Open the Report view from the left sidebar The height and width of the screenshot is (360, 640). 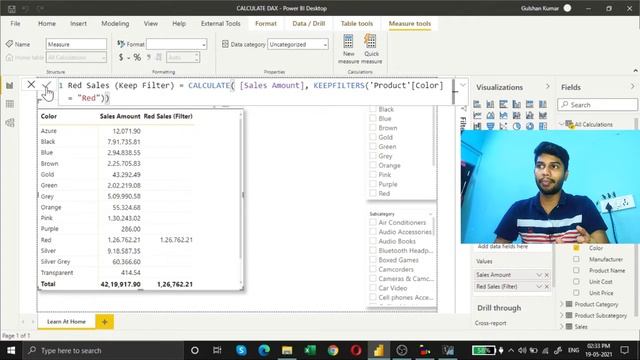point(10,85)
